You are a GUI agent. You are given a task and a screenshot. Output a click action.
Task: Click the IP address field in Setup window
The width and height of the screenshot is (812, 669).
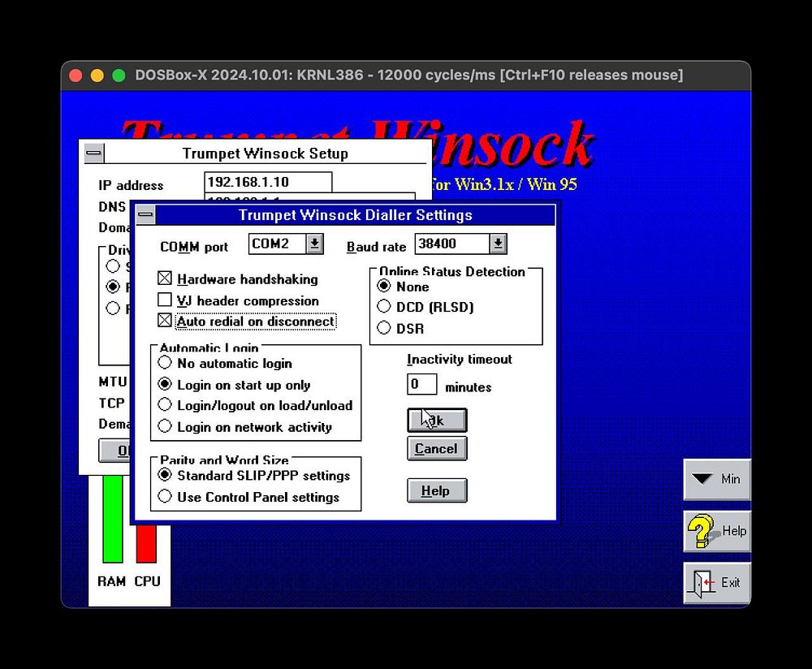[x=268, y=182]
